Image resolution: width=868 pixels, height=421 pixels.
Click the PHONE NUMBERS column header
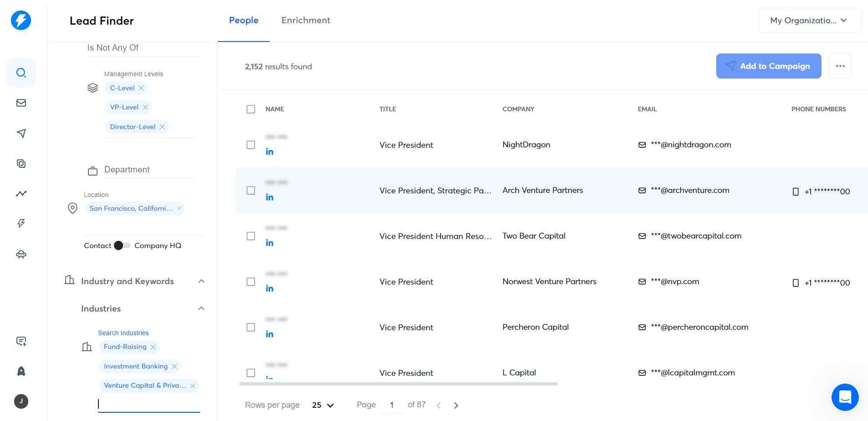819,109
